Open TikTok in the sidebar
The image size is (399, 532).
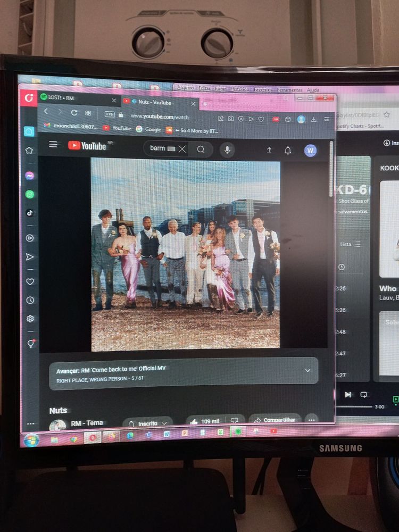pyautogui.click(x=30, y=213)
